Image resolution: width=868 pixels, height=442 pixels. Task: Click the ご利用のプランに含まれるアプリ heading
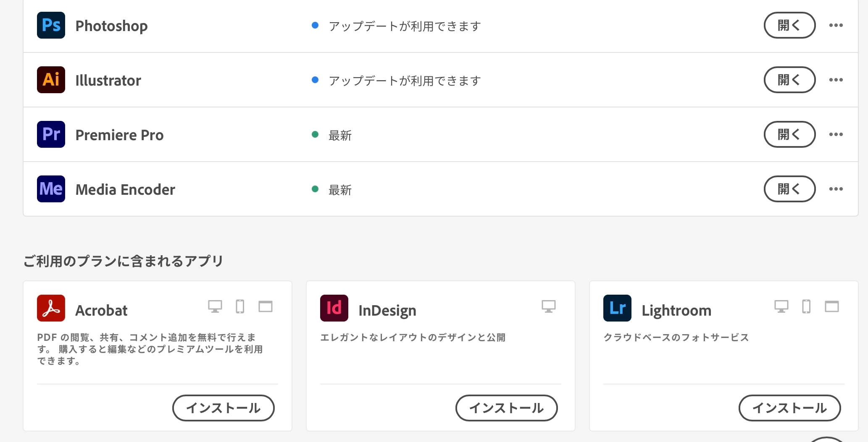tap(123, 261)
